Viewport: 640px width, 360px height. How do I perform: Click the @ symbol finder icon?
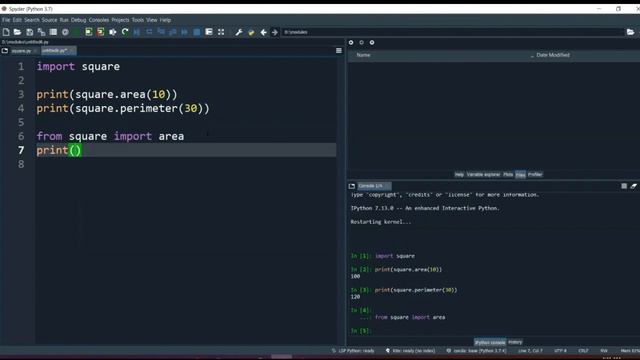(x=65, y=32)
